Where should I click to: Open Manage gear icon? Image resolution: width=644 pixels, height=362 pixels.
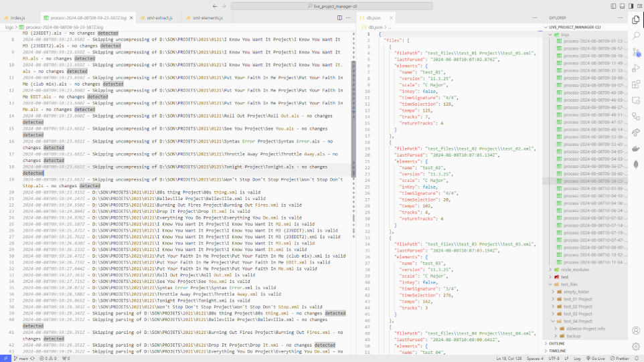point(636,347)
